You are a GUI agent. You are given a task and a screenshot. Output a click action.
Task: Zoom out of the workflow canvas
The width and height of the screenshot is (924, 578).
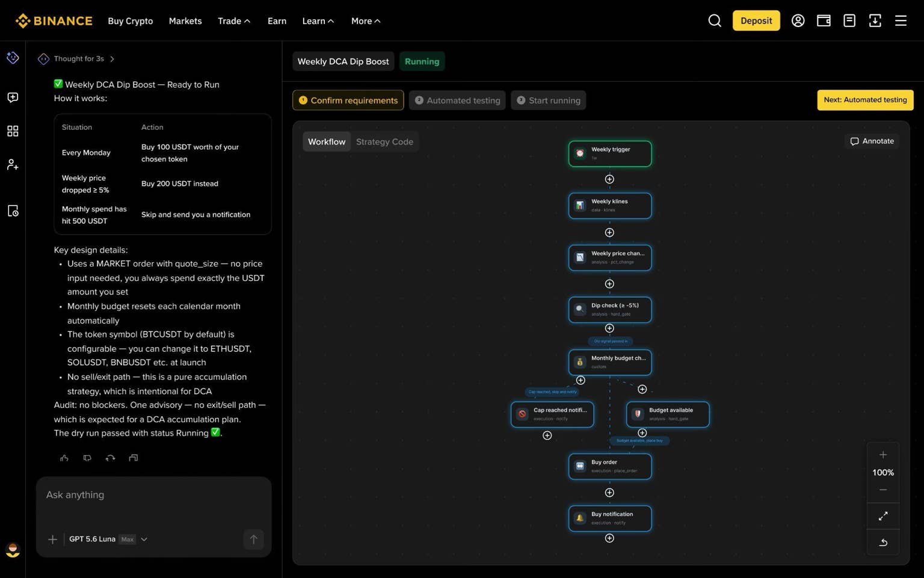tap(883, 490)
